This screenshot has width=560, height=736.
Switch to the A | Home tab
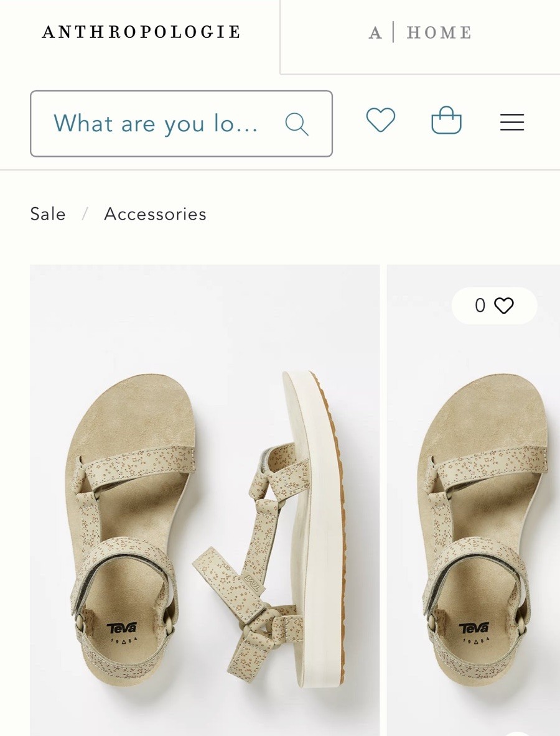[x=420, y=33]
